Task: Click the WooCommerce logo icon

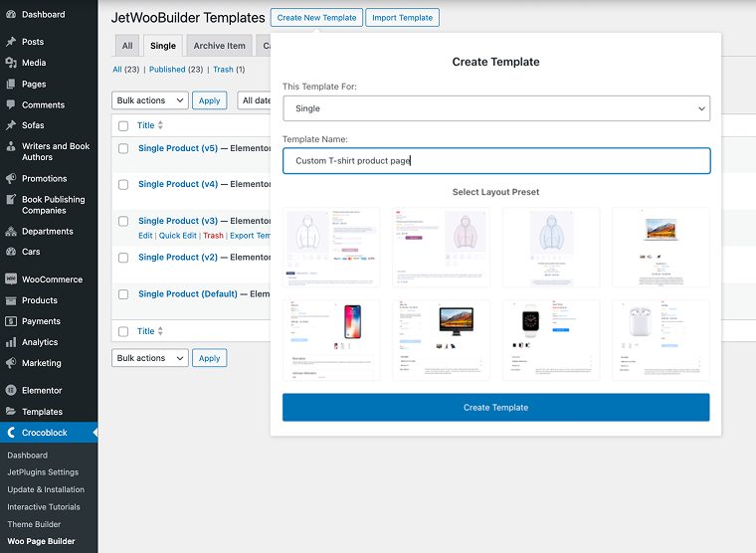Action: 11,279
